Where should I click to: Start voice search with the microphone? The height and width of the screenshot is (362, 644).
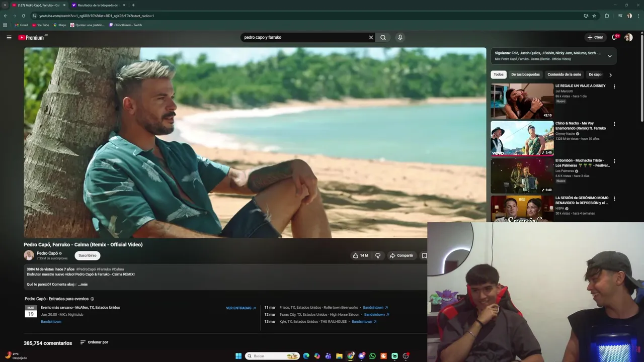[400, 37]
